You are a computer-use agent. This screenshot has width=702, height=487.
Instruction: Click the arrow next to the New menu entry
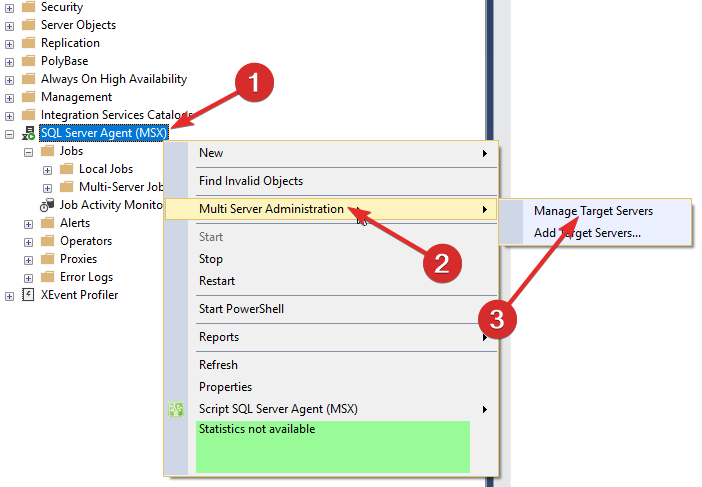484,154
